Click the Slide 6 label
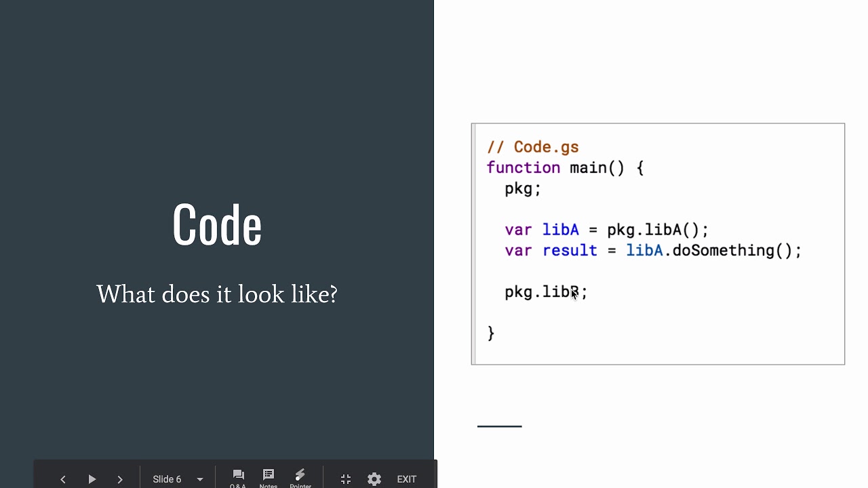Viewport: 868px width, 488px height. (167, 479)
